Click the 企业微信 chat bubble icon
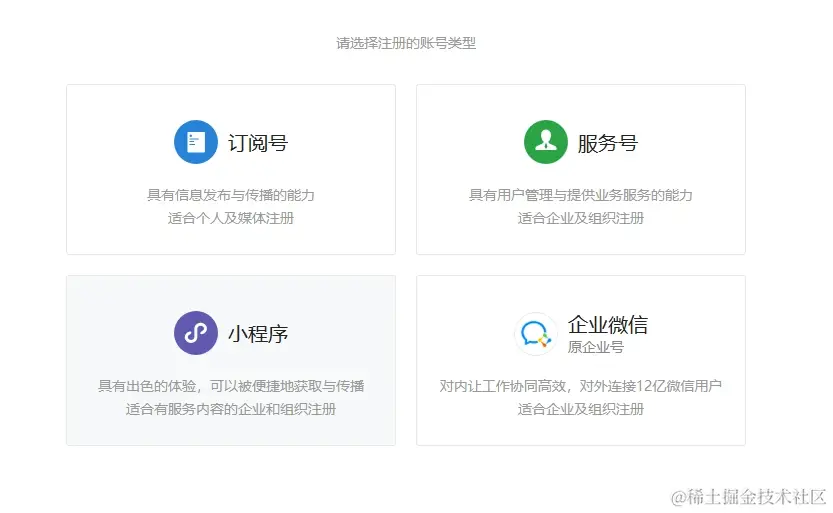Image resolution: width=833 pixels, height=513 pixels. [x=536, y=334]
